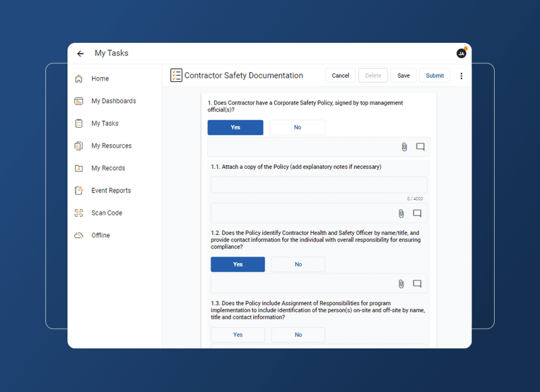Image resolution: width=540 pixels, height=392 pixels.
Task: Submit the Contractor Safety Documentation form
Action: (435, 75)
